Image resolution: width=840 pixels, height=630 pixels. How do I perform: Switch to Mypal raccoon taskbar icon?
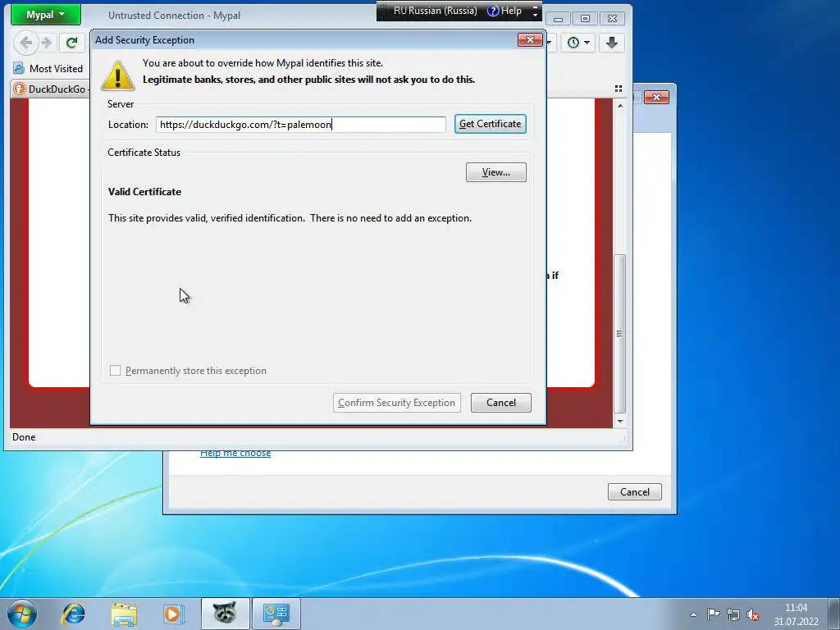point(225,614)
